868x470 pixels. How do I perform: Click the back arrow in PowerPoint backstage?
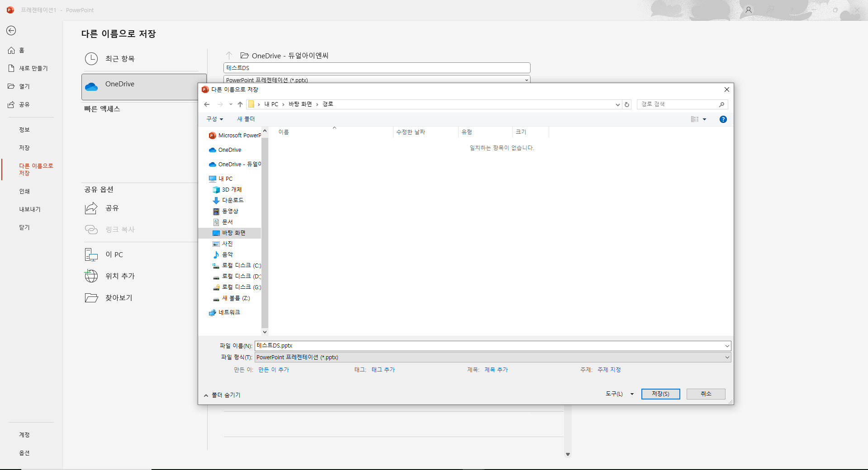click(x=11, y=30)
